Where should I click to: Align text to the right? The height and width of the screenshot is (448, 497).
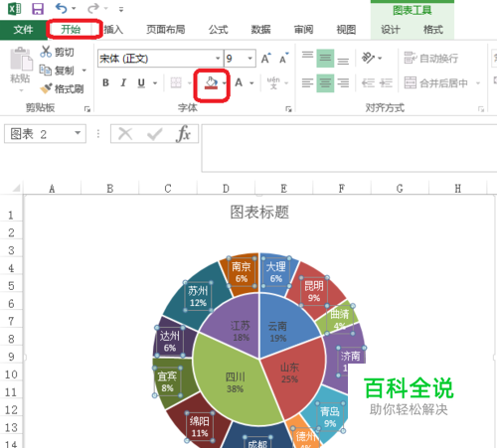(343, 82)
